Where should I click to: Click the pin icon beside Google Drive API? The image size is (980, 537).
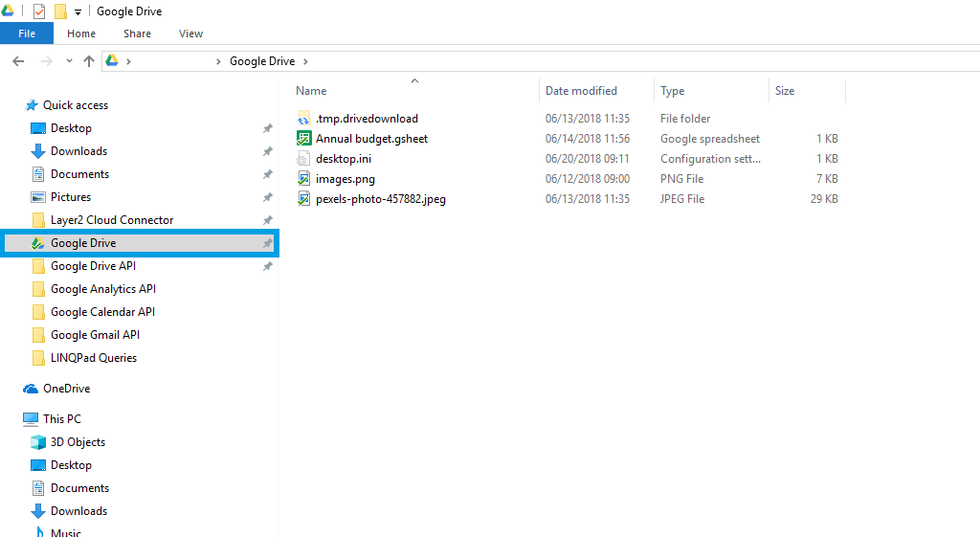pos(268,266)
